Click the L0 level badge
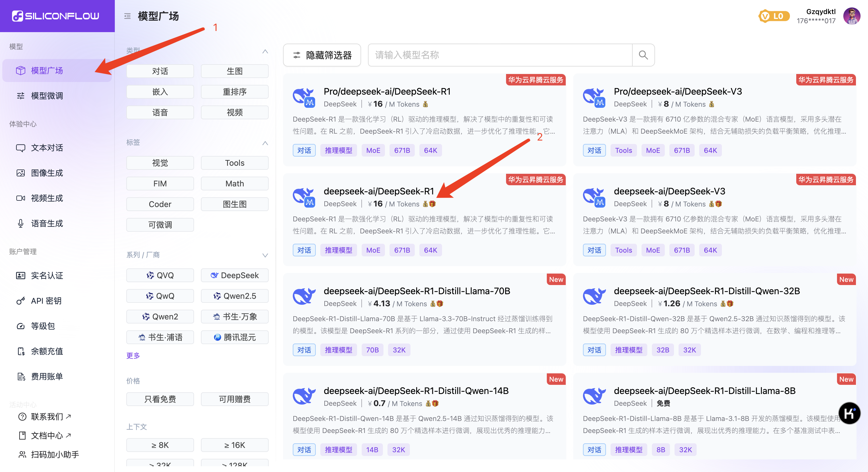The image size is (868, 472). tap(774, 16)
